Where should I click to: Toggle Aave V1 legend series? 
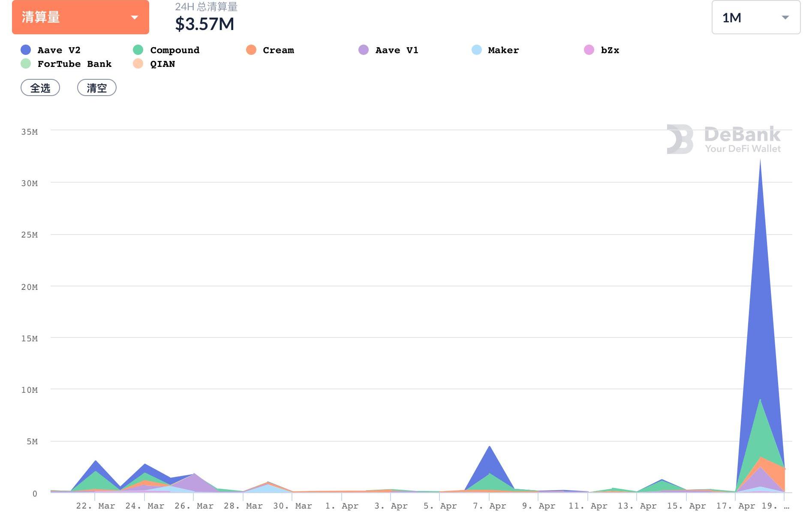[388, 50]
